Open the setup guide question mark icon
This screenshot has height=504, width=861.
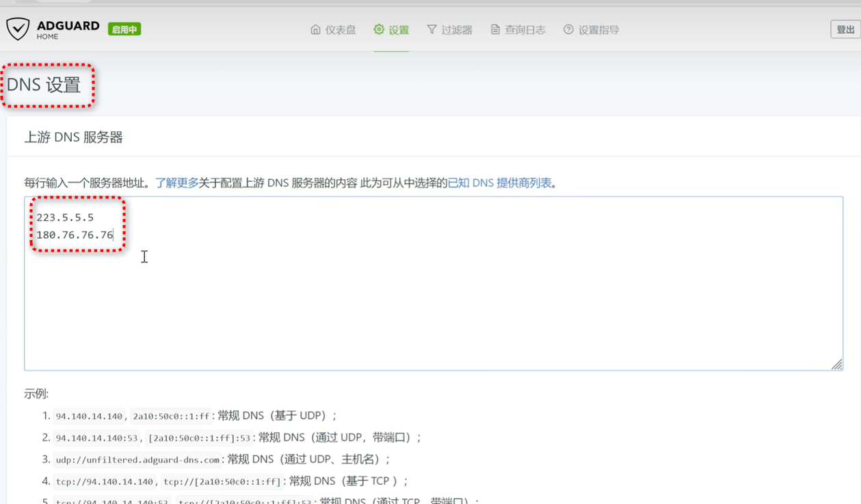click(x=568, y=29)
